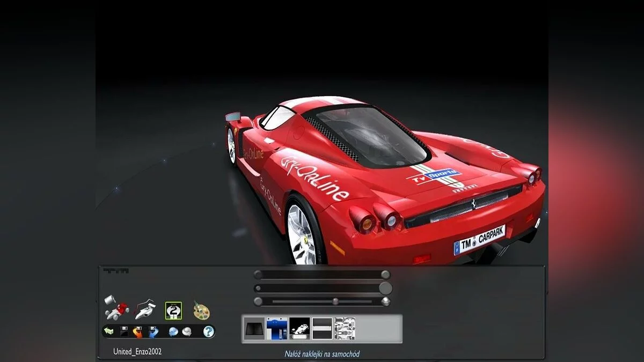Click the center handle of the bottom slider

pos(335,301)
